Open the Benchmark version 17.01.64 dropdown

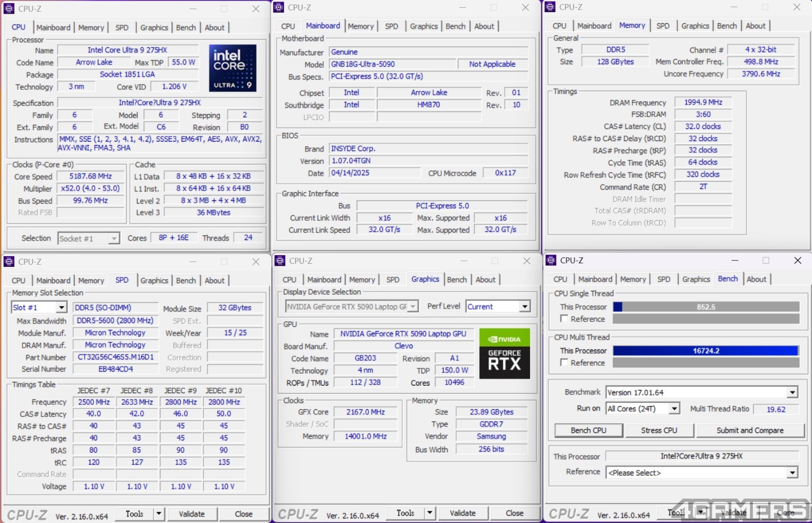tap(792, 393)
